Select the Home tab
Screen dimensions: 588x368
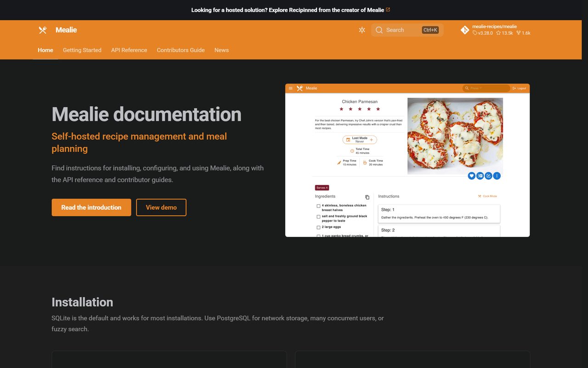45,50
